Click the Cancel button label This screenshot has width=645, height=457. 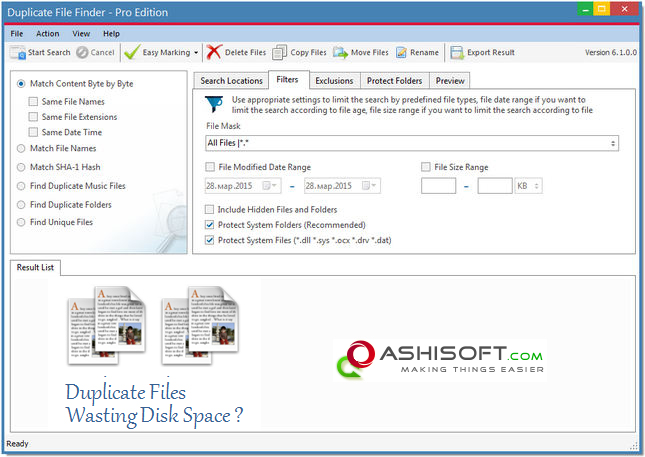102,53
